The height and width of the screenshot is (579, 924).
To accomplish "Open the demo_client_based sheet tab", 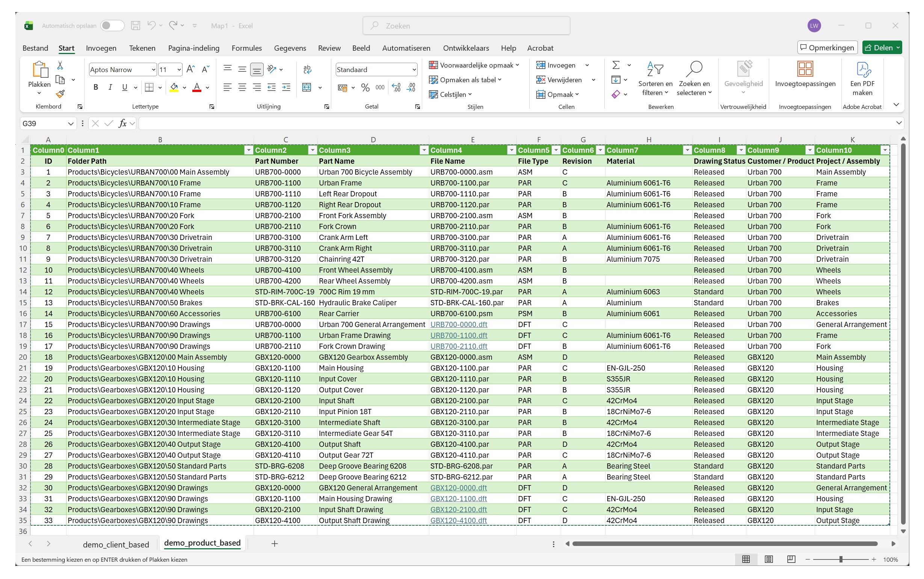I will pyautogui.click(x=116, y=544).
